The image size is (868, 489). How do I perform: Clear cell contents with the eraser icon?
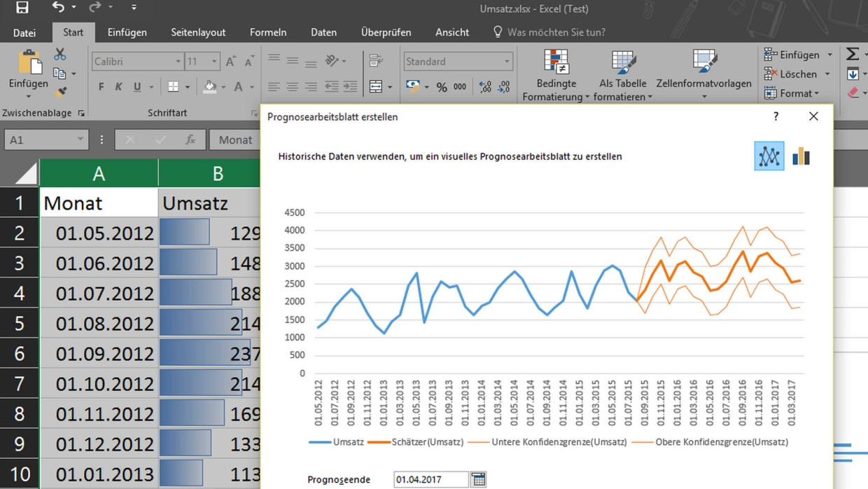852,92
